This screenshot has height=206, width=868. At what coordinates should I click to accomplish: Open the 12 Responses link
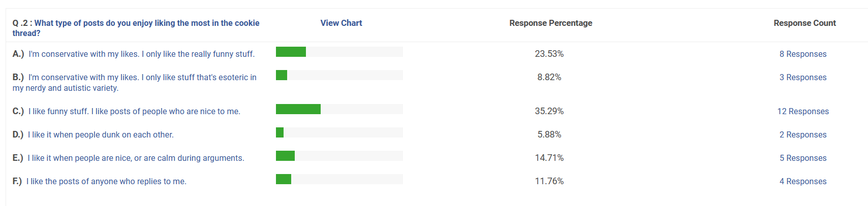[x=803, y=111]
